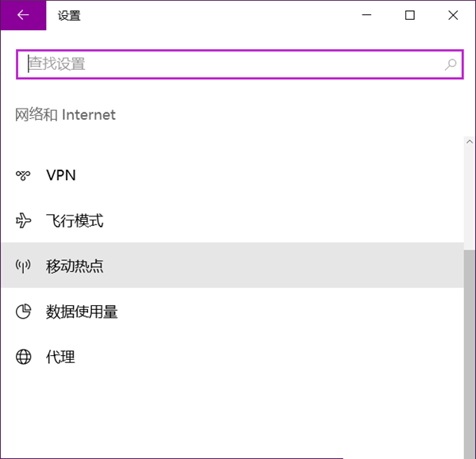Image resolution: width=476 pixels, height=459 pixels.
Task: Minimize the 设置 window
Action: (367, 15)
